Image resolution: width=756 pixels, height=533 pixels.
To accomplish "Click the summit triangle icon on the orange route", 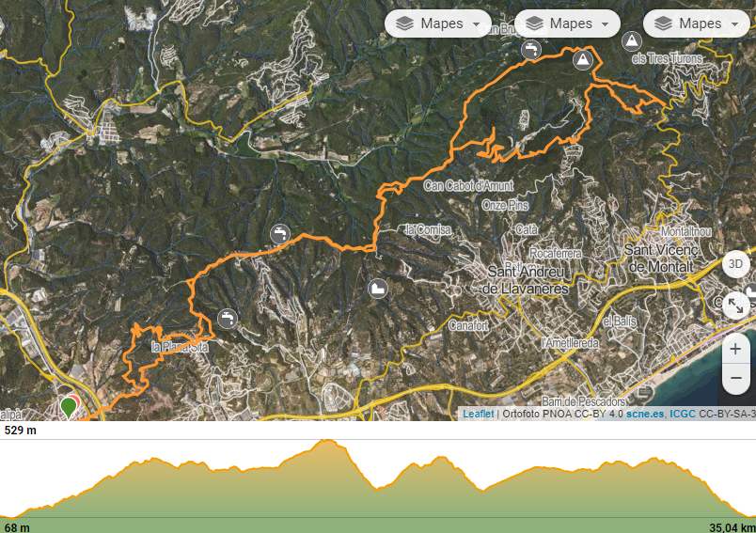I will pos(582,60).
